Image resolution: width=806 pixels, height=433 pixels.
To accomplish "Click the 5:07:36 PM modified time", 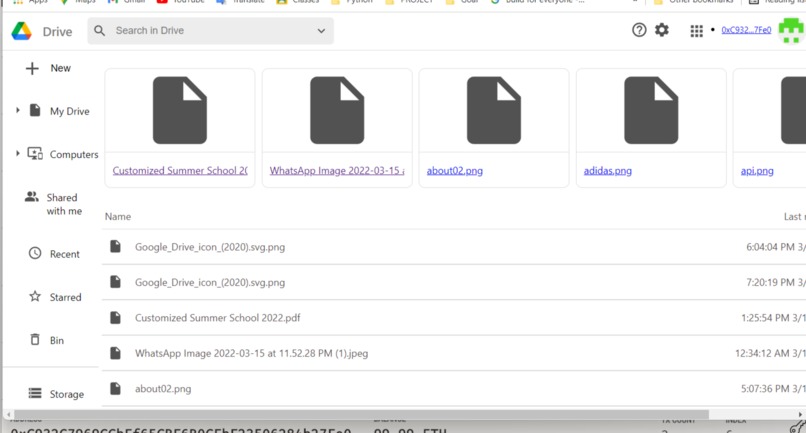I will point(773,389).
